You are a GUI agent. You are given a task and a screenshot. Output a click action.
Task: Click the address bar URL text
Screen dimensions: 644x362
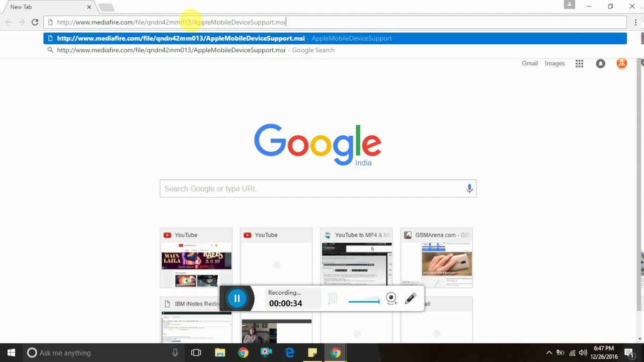point(171,22)
